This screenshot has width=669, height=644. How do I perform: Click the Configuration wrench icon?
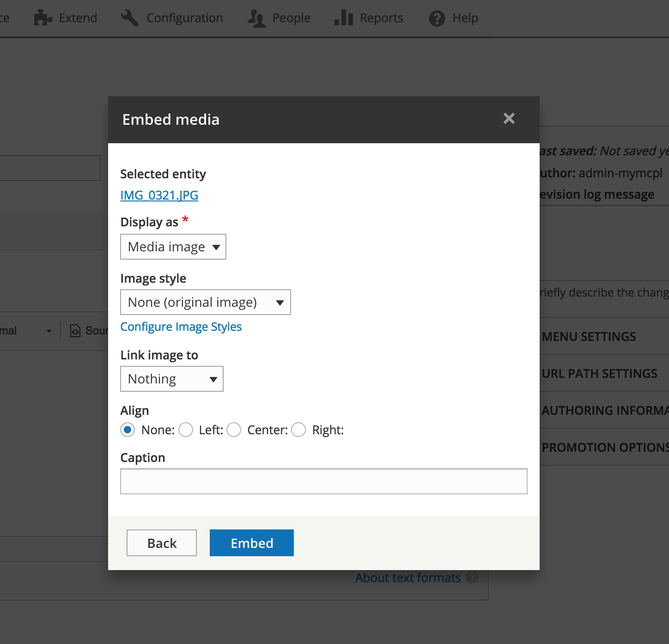(129, 18)
